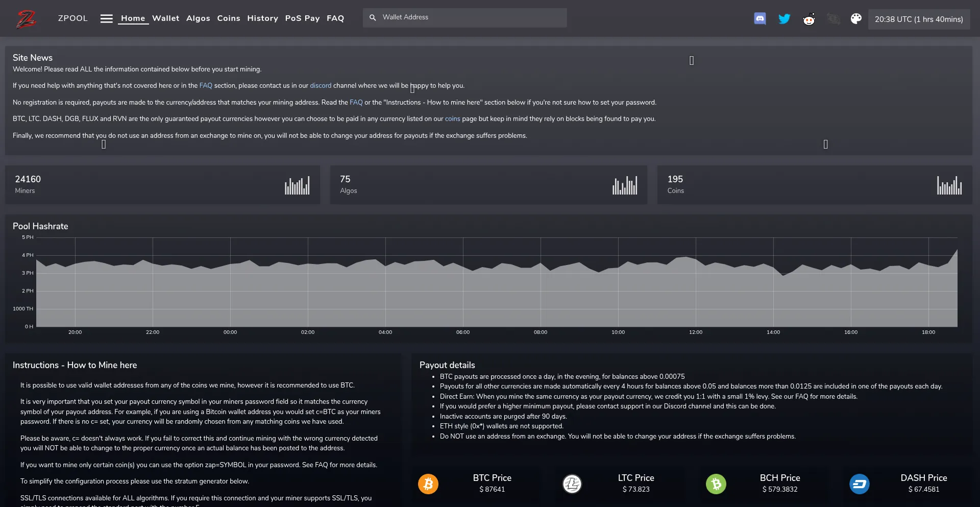Navigate to the Coins menu item
Image resolution: width=980 pixels, height=507 pixels.
coord(229,18)
